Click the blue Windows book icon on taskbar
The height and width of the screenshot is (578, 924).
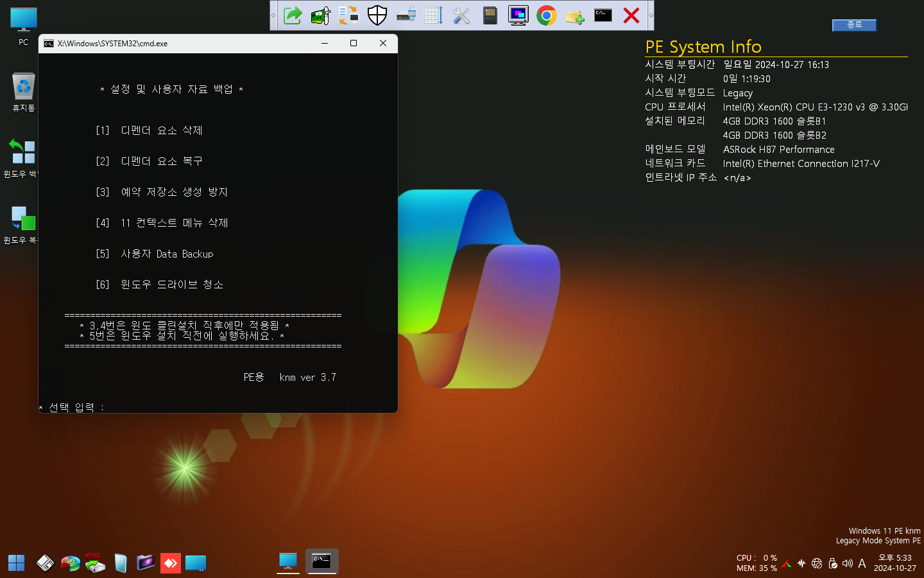pyautogui.click(x=121, y=563)
